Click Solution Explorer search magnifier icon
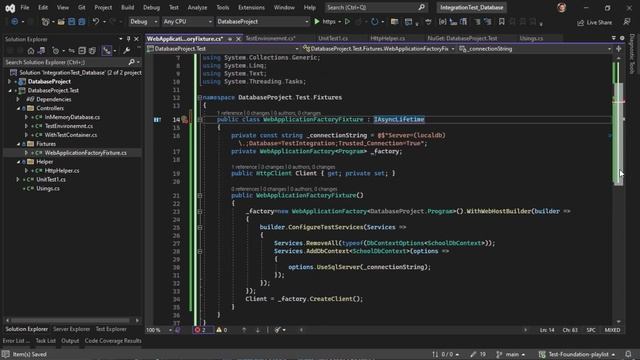 coord(131,62)
